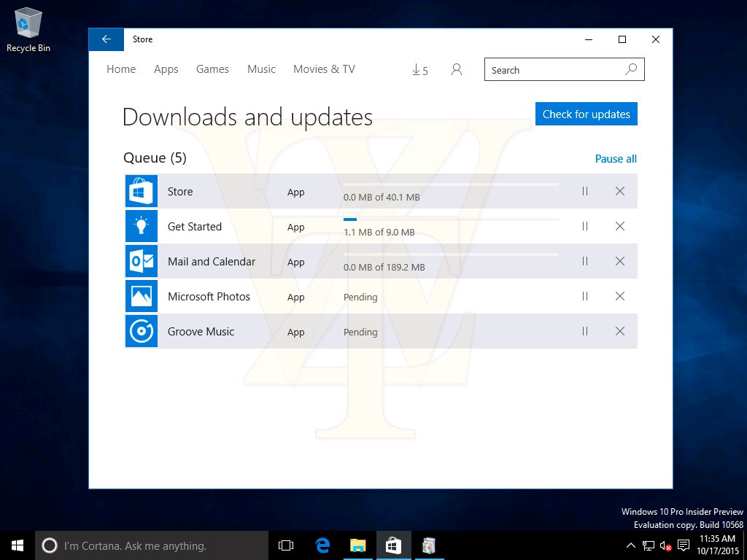Click the Groove Music app icon
747x560 pixels.
pyautogui.click(x=141, y=331)
